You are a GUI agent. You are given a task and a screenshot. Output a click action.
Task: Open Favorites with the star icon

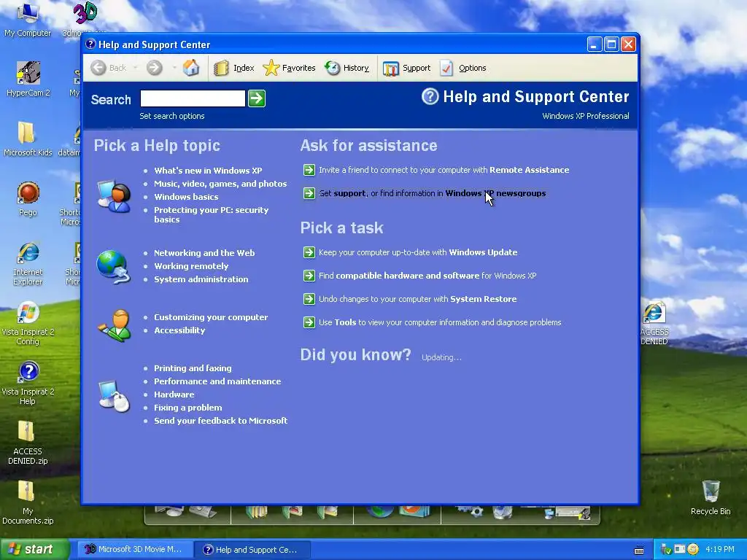click(x=289, y=68)
